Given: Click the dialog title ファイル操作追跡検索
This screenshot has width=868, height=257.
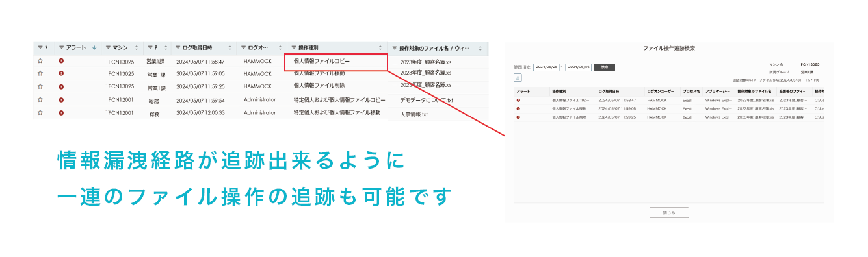Looking at the screenshot, I should click(669, 48).
